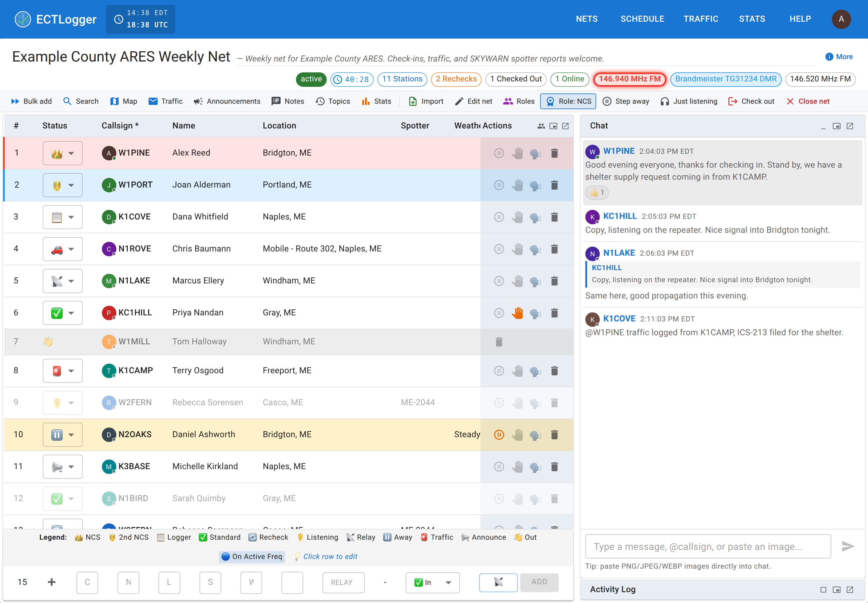This screenshot has height=603, width=868.
Task: Open SCHEDULE menu
Action: [642, 19]
